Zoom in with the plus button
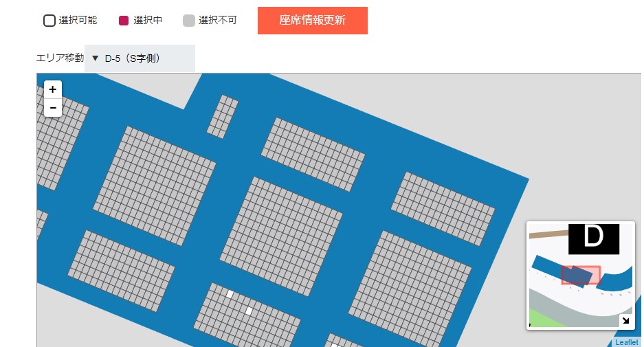The width and height of the screenshot is (644, 347). (x=52, y=89)
